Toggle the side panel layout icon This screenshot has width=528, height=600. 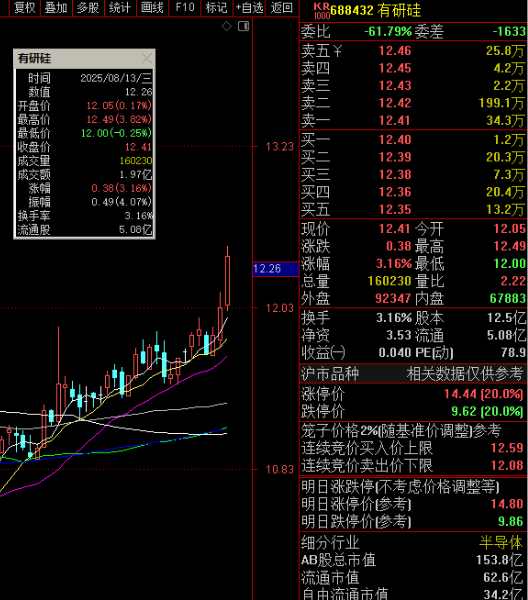pos(244,26)
